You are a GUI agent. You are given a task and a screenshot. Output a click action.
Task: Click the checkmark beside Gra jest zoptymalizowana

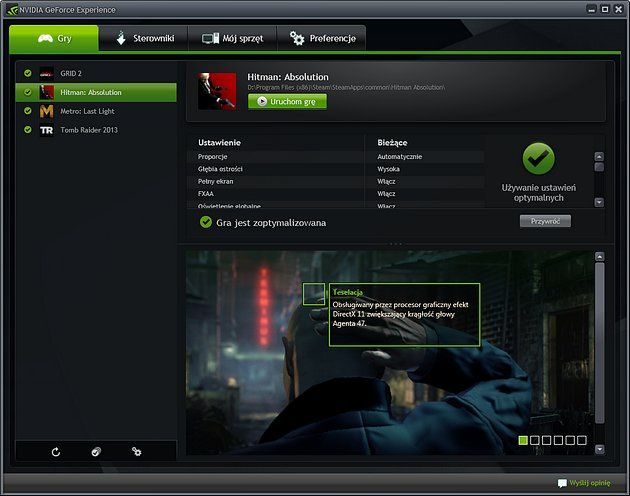206,222
